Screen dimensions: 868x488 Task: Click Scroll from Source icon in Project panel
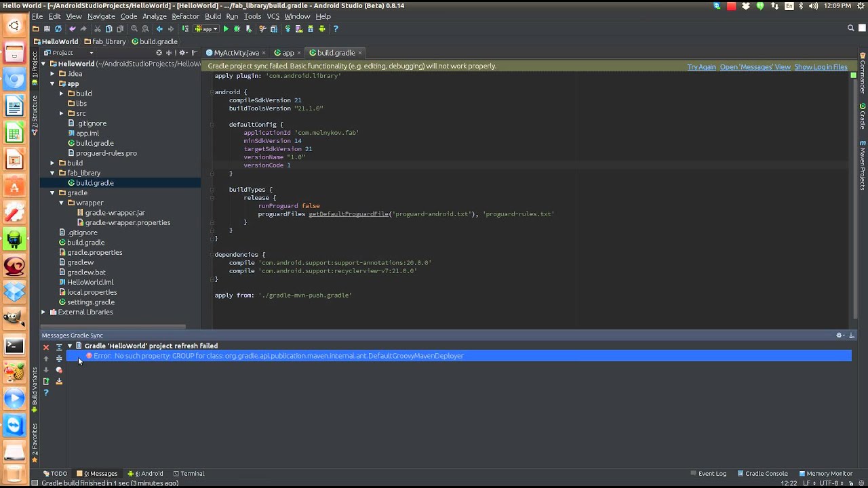pos(159,53)
